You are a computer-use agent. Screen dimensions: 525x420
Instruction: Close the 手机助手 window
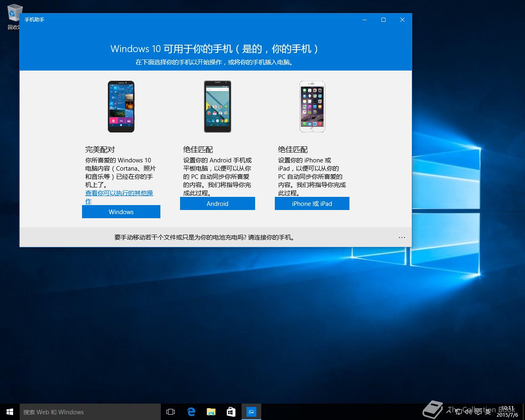[x=402, y=20]
